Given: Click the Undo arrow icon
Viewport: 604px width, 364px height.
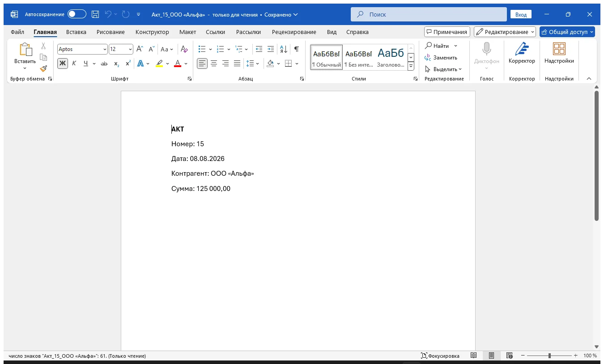Looking at the screenshot, I should click(108, 14).
